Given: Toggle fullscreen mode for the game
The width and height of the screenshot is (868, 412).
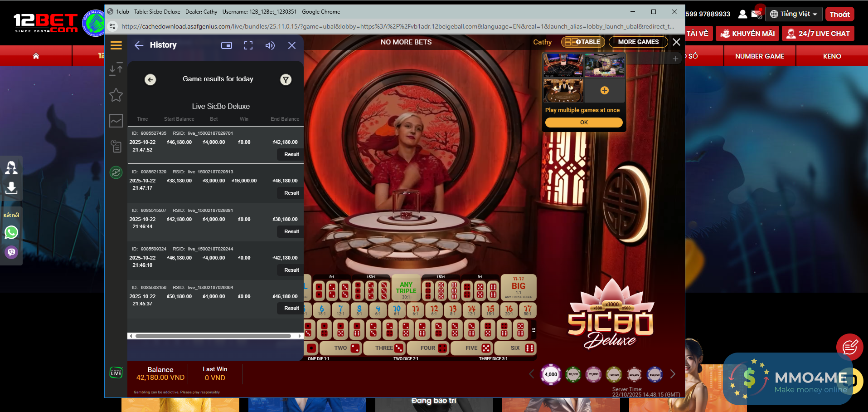Looking at the screenshot, I should 248,45.
